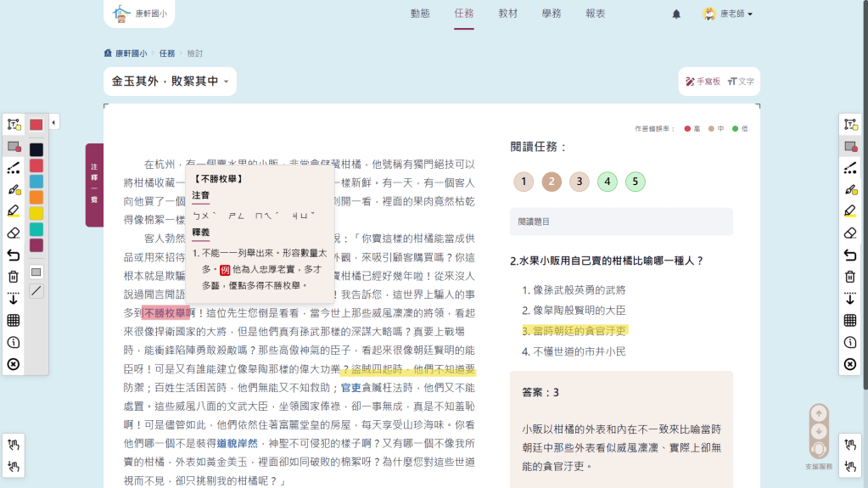Open the notifications bell
The height and width of the screenshot is (488, 868).
pyautogui.click(x=676, y=14)
